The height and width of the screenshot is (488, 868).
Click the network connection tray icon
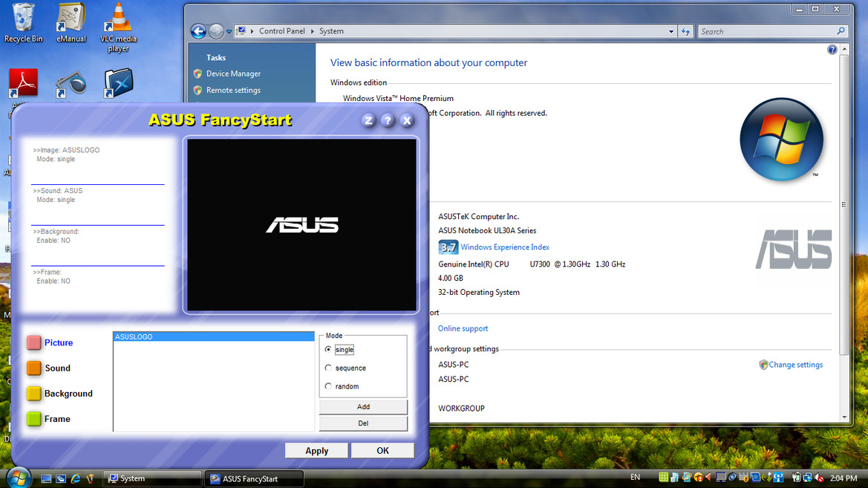click(x=808, y=477)
